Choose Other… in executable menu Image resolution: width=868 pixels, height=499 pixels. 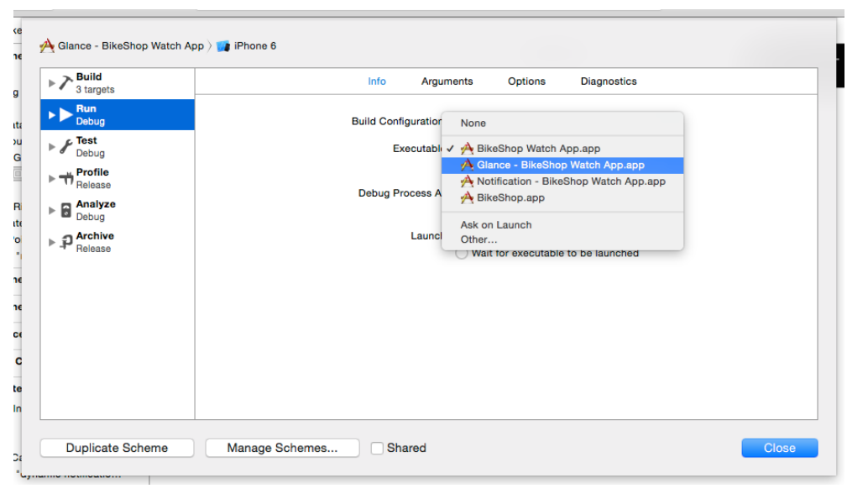562,239
